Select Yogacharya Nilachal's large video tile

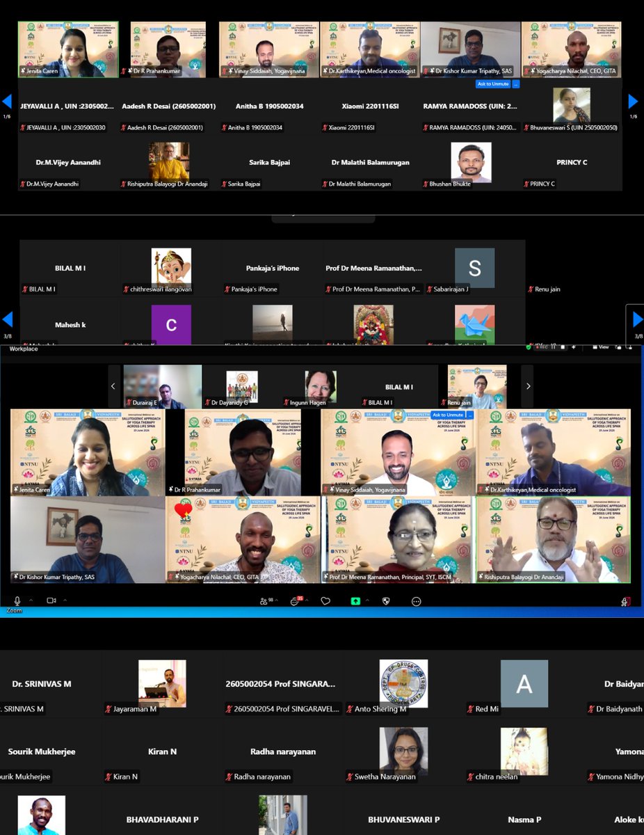[243, 540]
